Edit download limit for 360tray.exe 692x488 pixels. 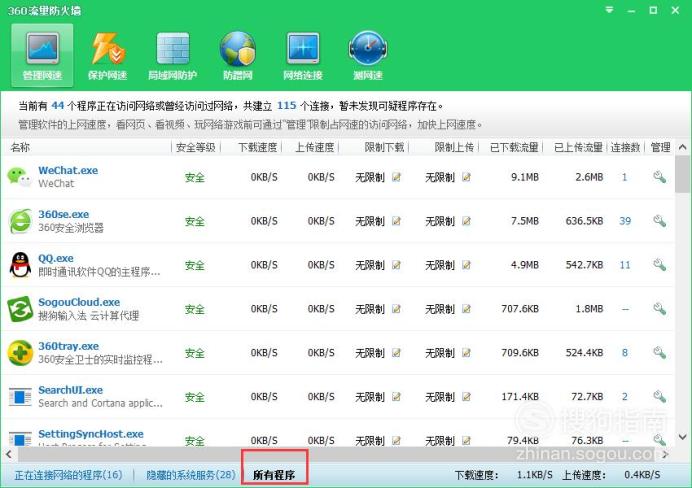click(396, 353)
